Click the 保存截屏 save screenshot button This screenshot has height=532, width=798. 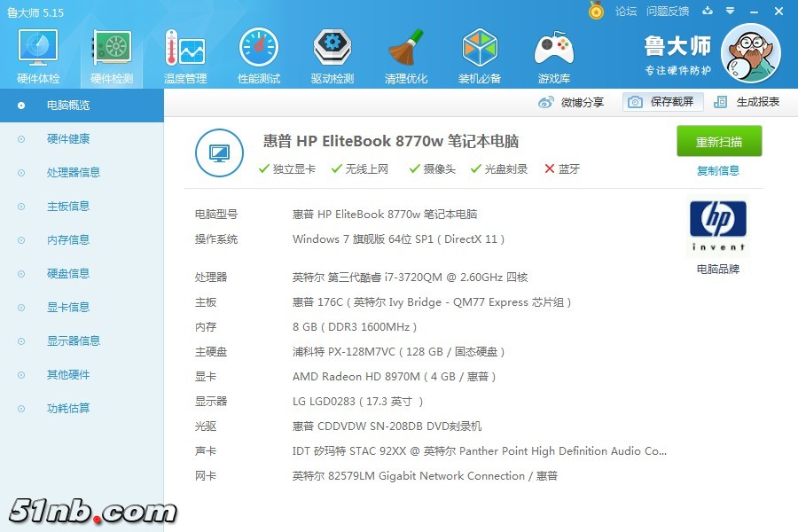tap(662, 102)
